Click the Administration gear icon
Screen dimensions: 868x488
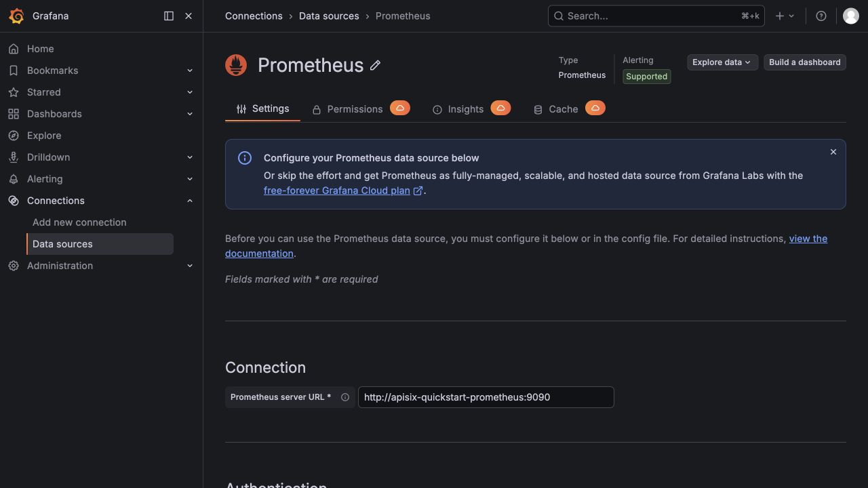14,266
